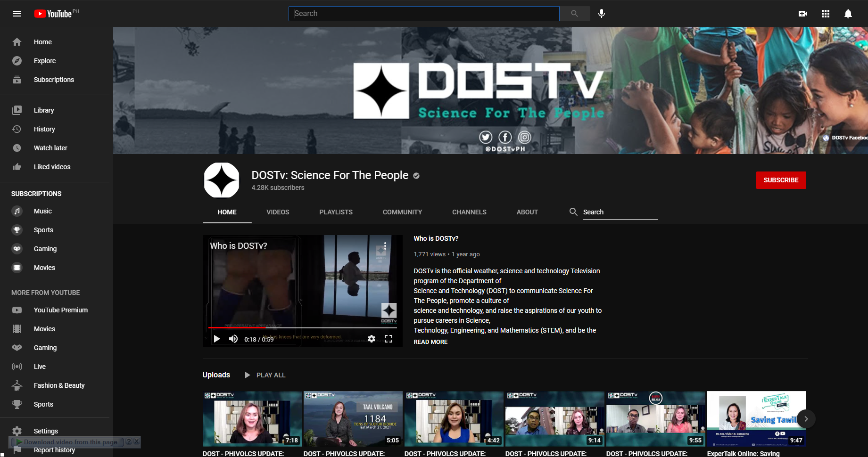This screenshot has height=457, width=868.
Task: Open the 4:42 PHIVOLCS update thumbnail
Action: pyautogui.click(x=454, y=419)
